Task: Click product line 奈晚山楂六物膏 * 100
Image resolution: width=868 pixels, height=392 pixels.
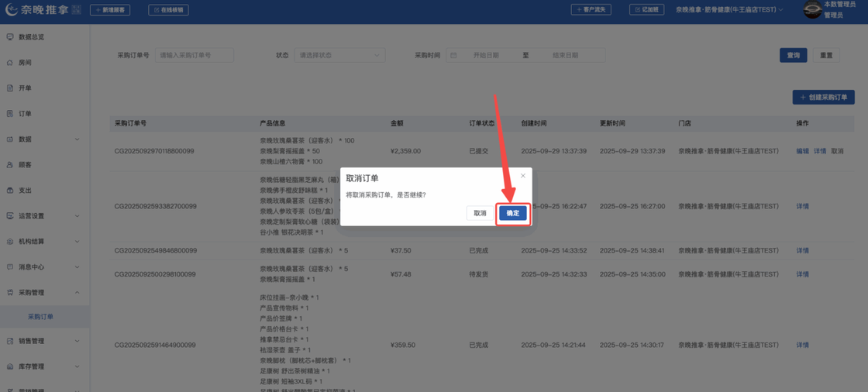Action: (291, 161)
